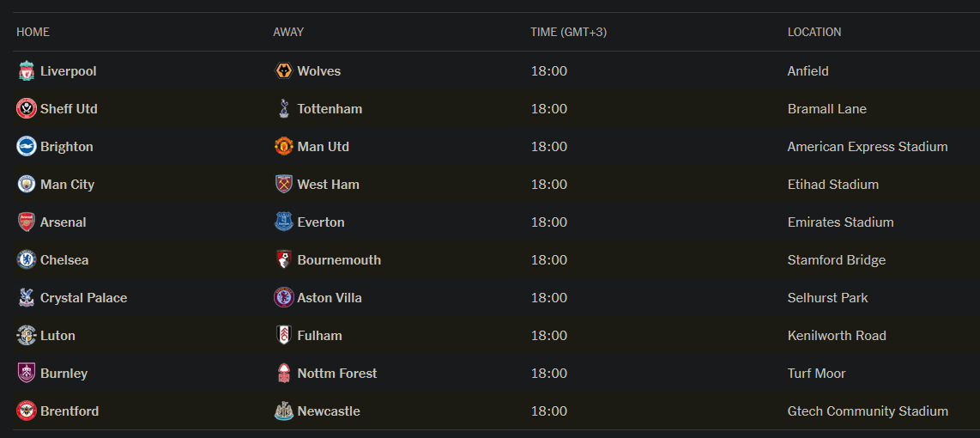The image size is (980, 438).
Task: Open the Arsenal crest icon
Action: (x=27, y=222)
